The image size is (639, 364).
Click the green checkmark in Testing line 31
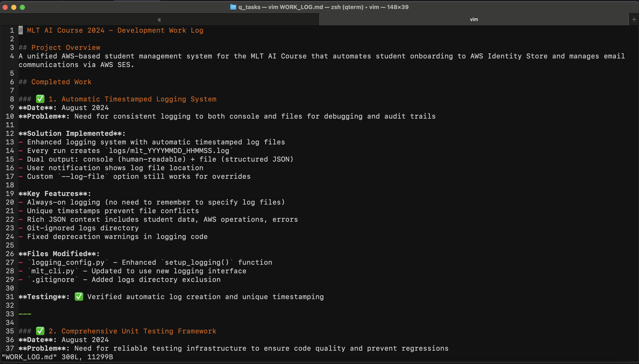(79, 297)
